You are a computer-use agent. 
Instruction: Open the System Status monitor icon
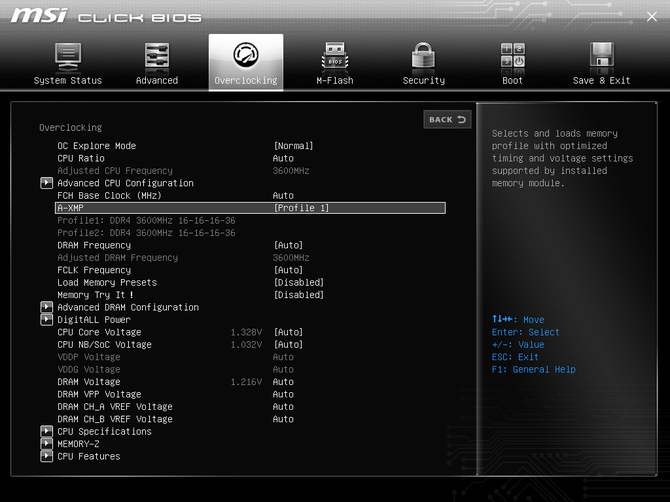tap(68, 56)
